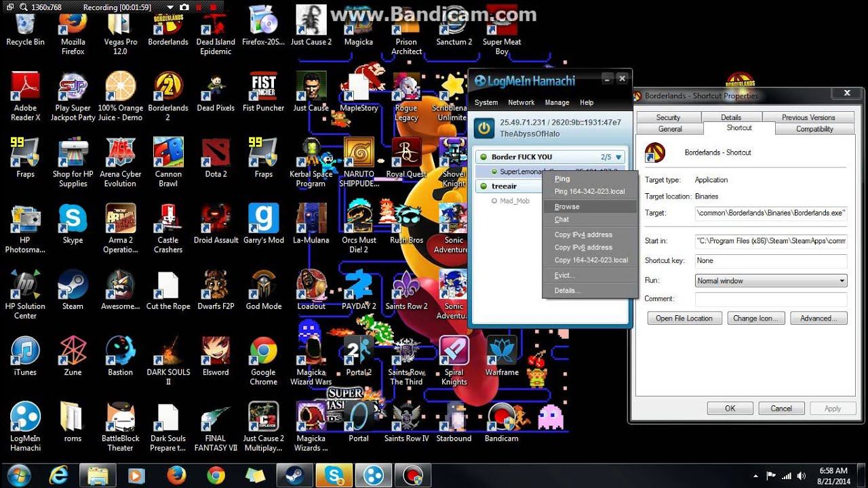Choose Details... in the context menu
868x488 pixels.
click(x=590, y=290)
